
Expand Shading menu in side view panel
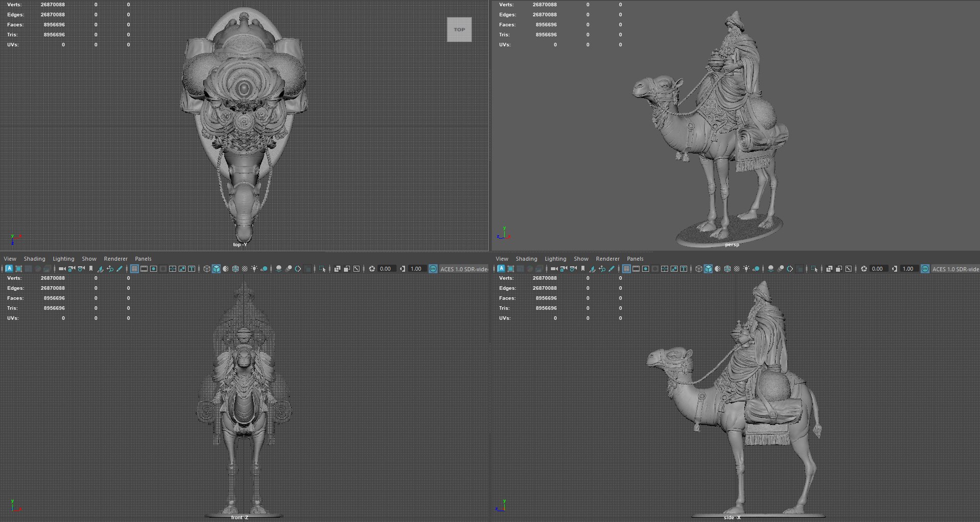526,259
